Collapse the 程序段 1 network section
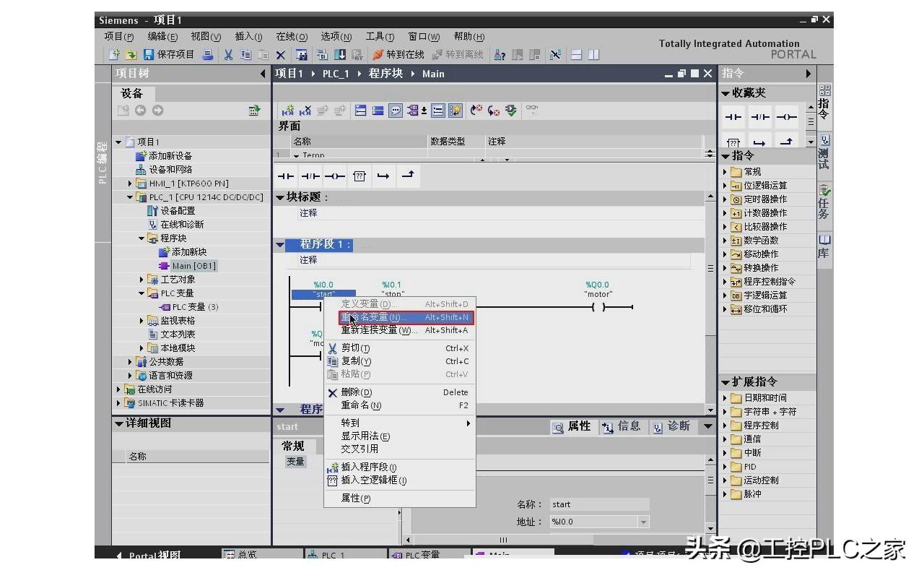 280,245
